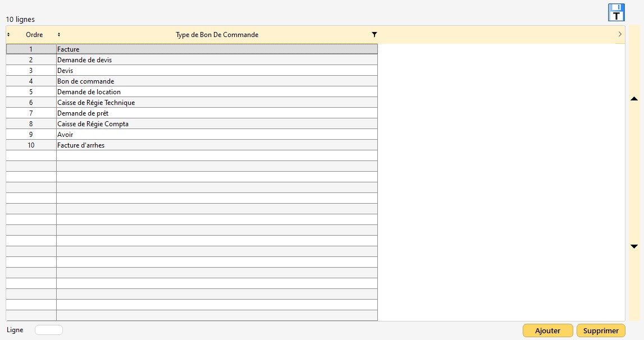Image resolution: width=644 pixels, height=340 pixels.
Task: Move row down with the down arrow
Action: tap(634, 246)
